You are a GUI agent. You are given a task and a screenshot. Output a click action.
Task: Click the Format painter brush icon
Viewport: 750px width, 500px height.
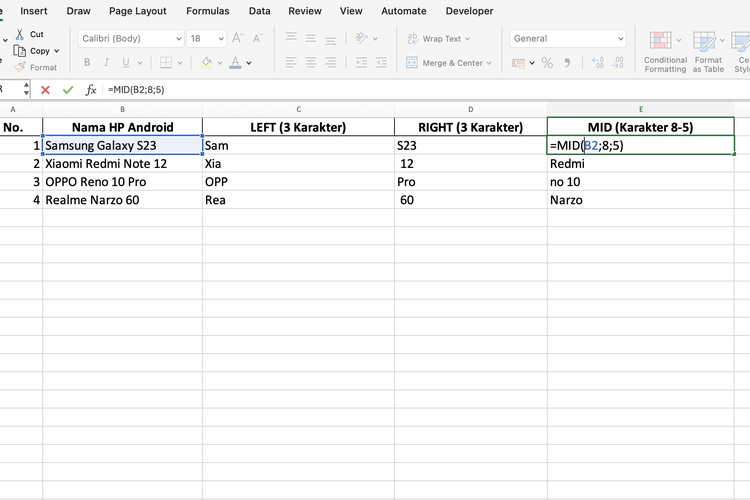pos(20,67)
